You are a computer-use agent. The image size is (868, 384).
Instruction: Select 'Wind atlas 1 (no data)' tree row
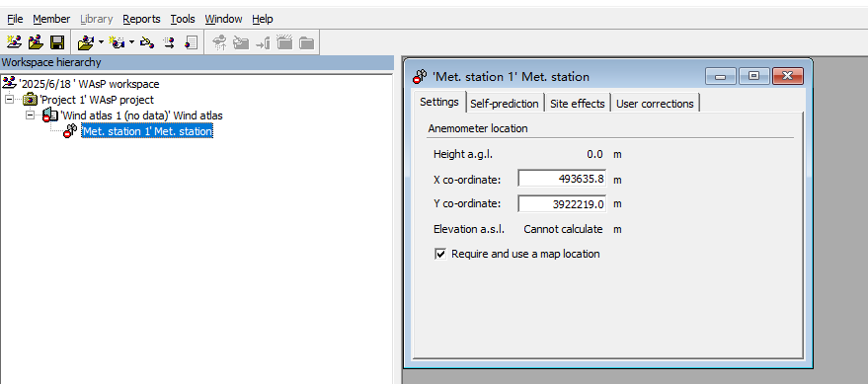(x=142, y=115)
